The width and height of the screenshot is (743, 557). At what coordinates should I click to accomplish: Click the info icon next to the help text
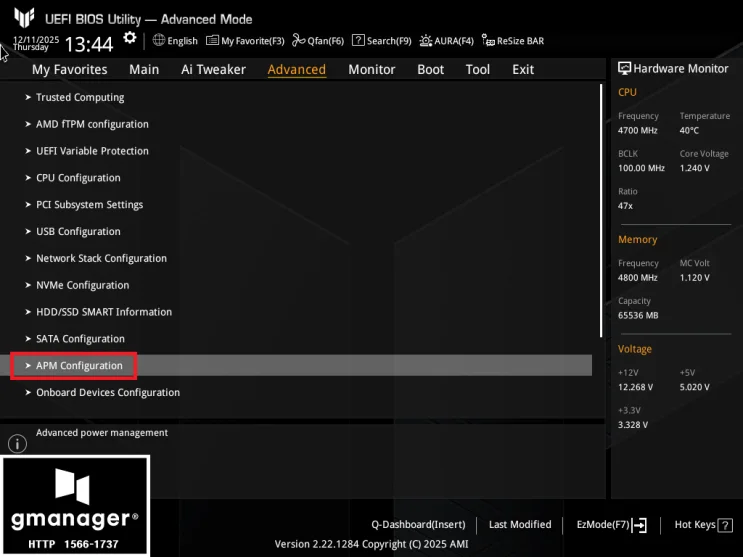18,444
